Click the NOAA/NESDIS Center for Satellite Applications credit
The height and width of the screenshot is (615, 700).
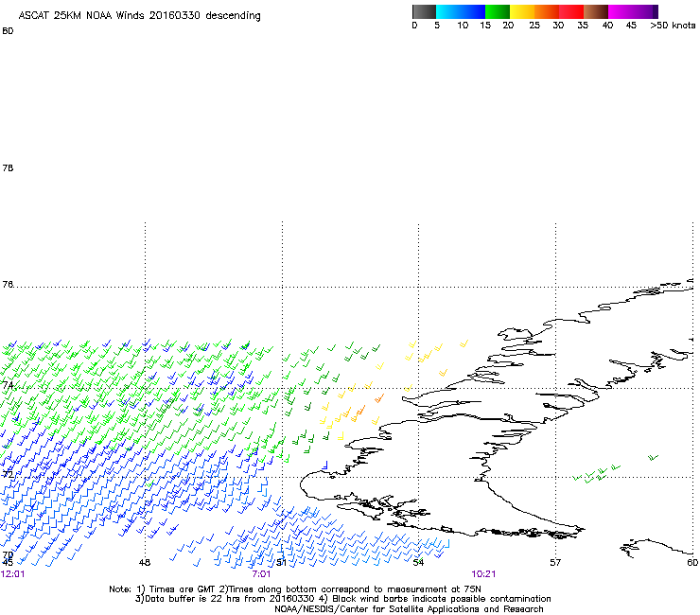(409, 609)
